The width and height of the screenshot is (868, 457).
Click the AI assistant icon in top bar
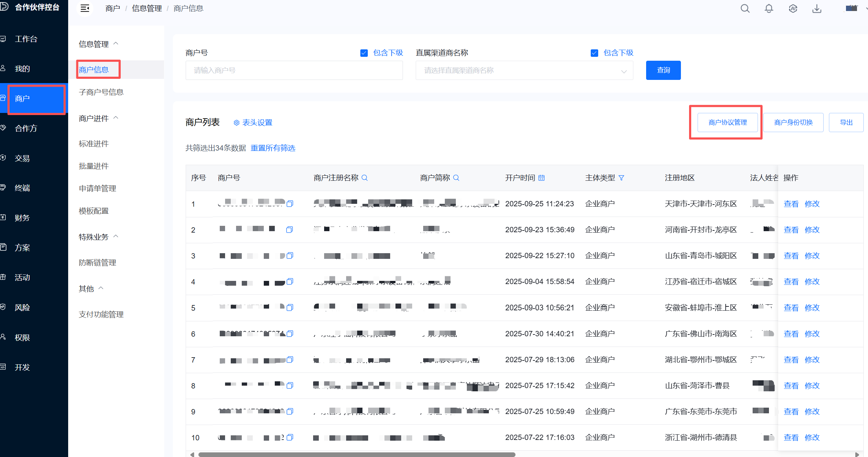pos(793,8)
